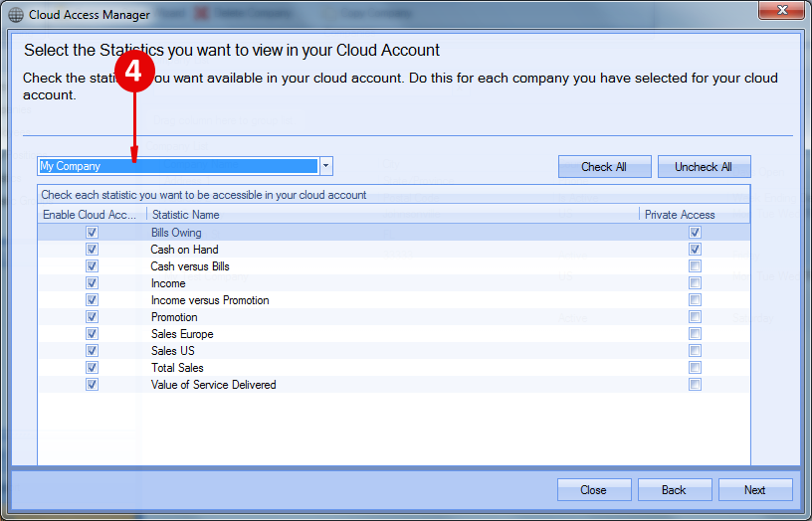
Task: Select the Promotion statistic name
Action: point(174,316)
